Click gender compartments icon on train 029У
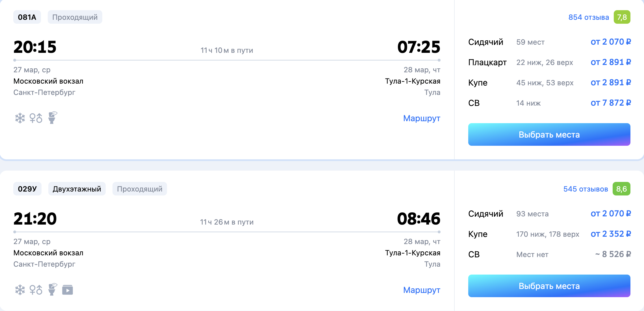The height and width of the screenshot is (311, 644). pyautogui.click(x=36, y=290)
